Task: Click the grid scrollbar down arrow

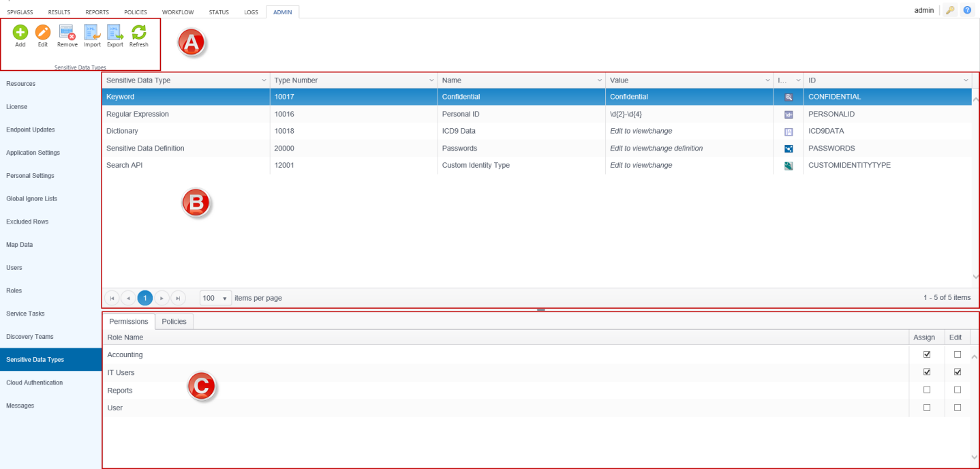Action: pyautogui.click(x=975, y=277)
